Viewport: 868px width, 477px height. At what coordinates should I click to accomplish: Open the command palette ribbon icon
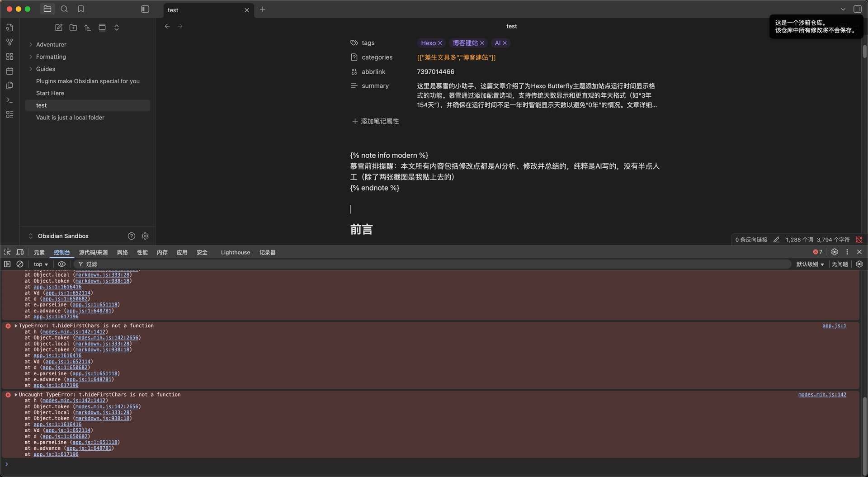9,100
